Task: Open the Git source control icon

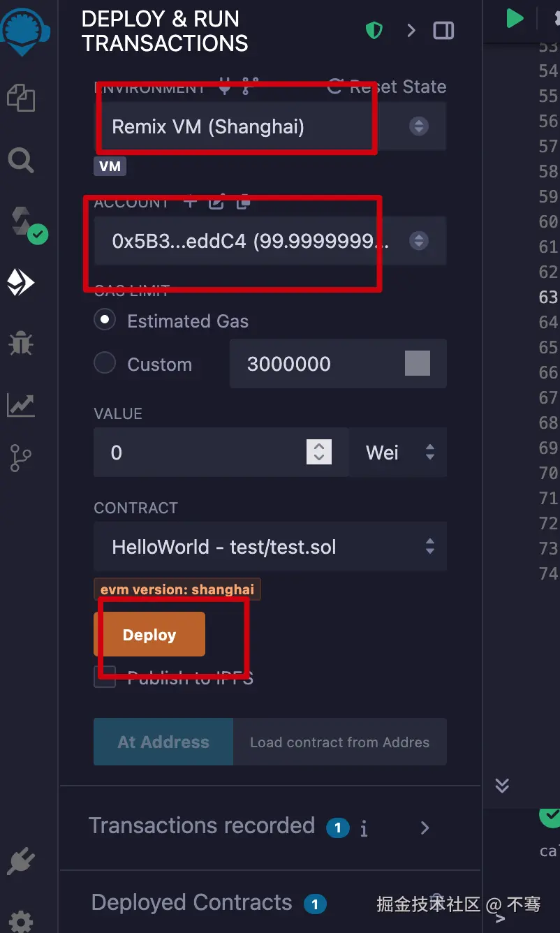Action: [x=21, y=459]
